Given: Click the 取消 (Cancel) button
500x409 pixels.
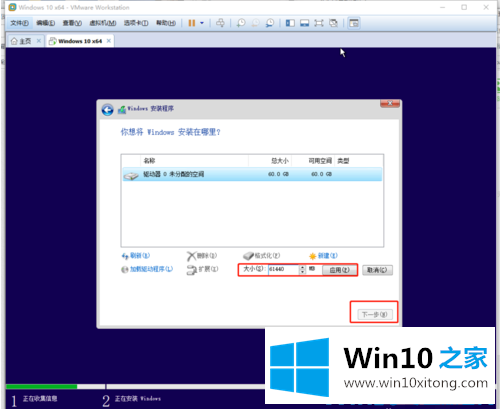Looking at the screenshot, I should tap(377, 270).
